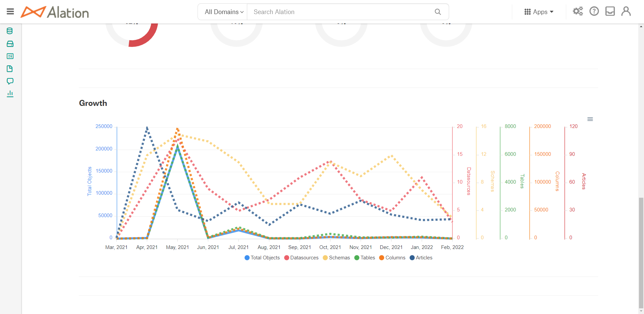
Task: Click the 250000 y-axis value
Action: [104, 126]
